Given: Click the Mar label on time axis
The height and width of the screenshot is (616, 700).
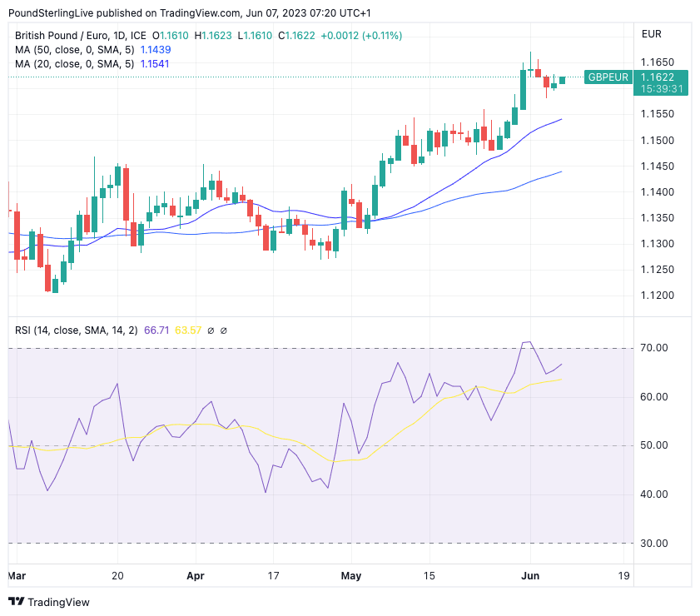Looking at the screenshot, I should (x=17, y=575).
